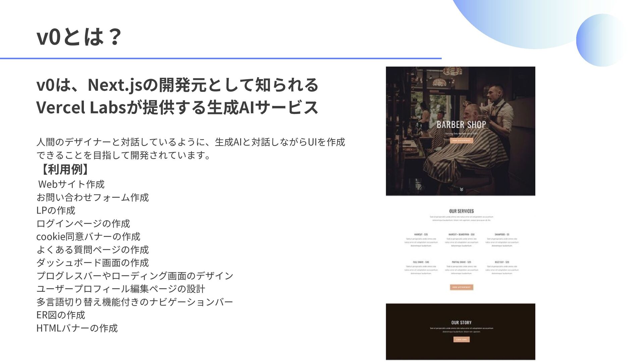The width and height of the screenshot is (644, 362).
Task: Click the Partial Shave - $25 service
Action: pos(462,262)
